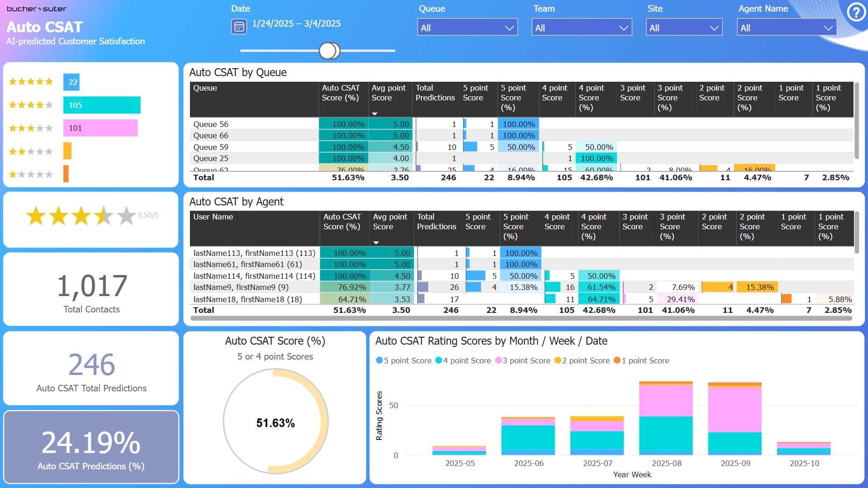Click the 5 point Score legend dot

tap(379, 361)
